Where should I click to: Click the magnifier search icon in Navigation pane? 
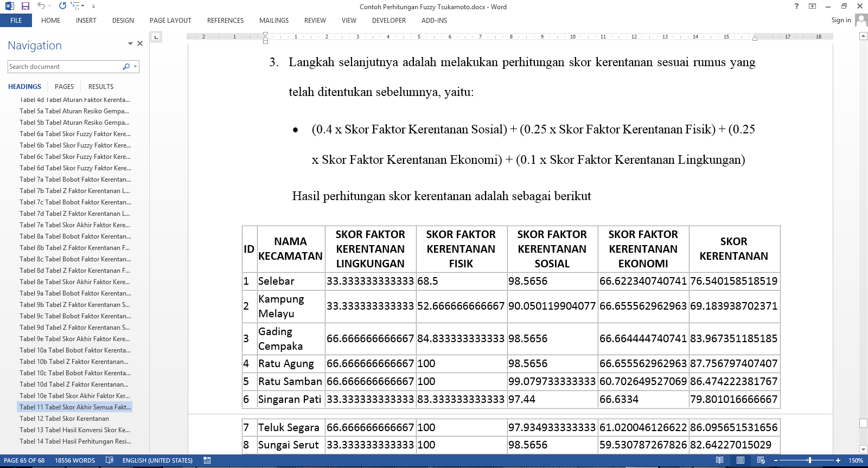pos(126,67)
